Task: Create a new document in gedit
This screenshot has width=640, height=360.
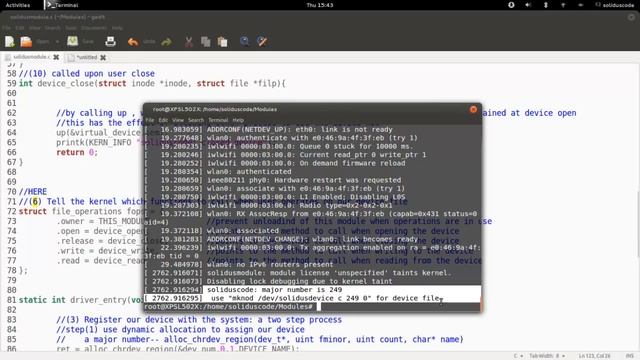Action: [x=9, y=42]
